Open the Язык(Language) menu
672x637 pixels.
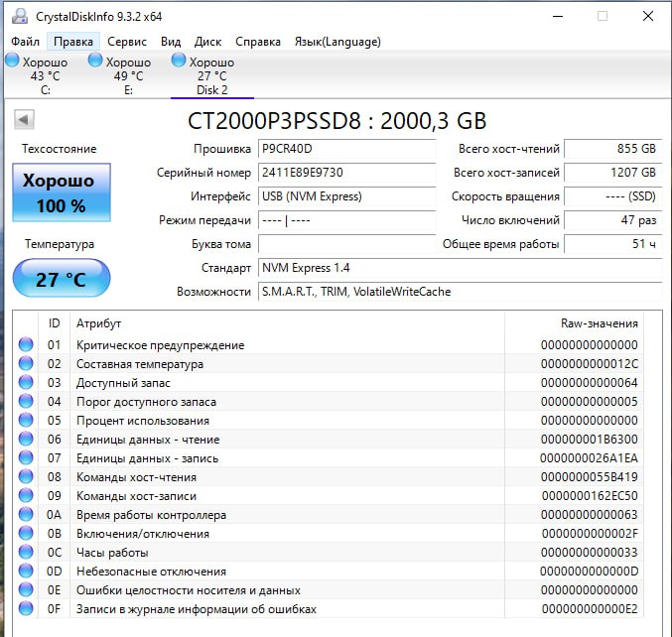[x=337, y=42]
